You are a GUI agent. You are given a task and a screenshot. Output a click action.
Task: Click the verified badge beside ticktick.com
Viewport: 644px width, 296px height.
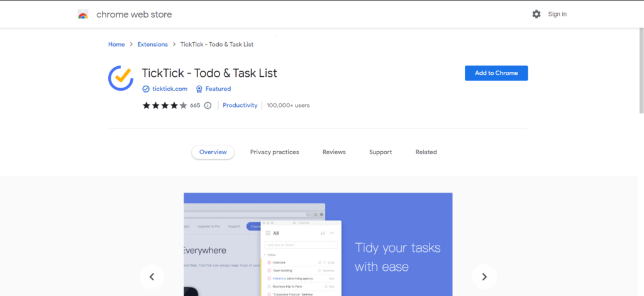[x=146, y=89]
